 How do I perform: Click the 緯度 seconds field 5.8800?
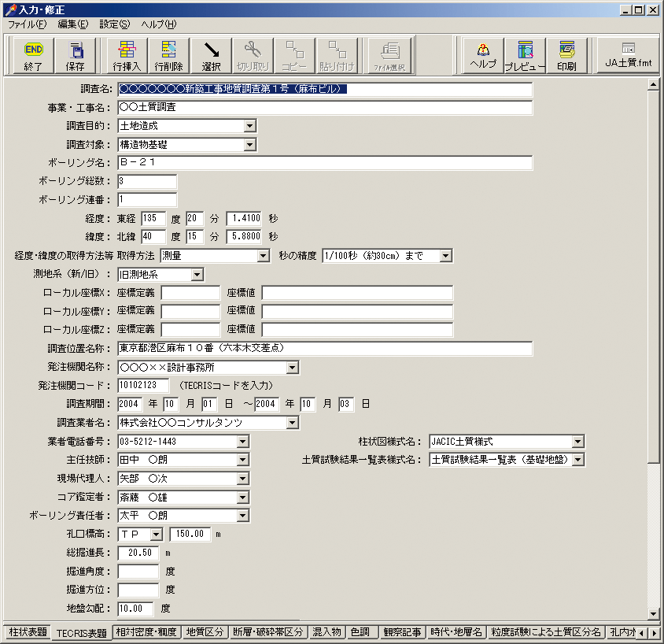(x=244, y=236)
